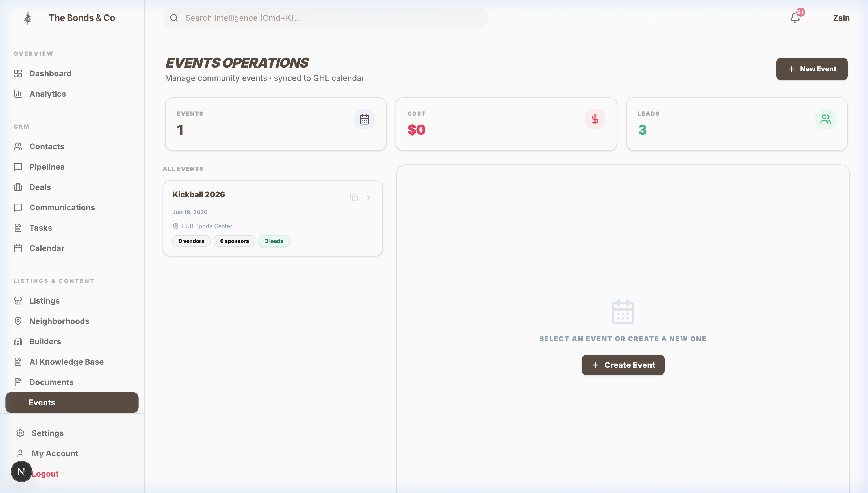Click the Tasks document icon
Screen dimensions: 868x493
(18, 228)
